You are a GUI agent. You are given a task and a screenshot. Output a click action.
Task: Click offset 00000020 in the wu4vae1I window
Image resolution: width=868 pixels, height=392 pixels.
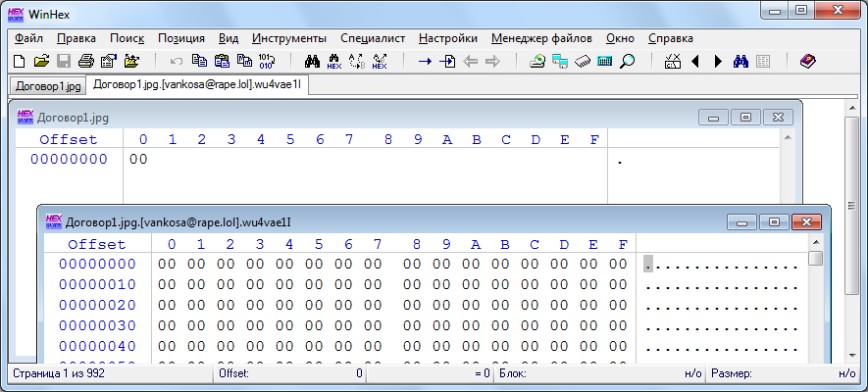point(97,305)
